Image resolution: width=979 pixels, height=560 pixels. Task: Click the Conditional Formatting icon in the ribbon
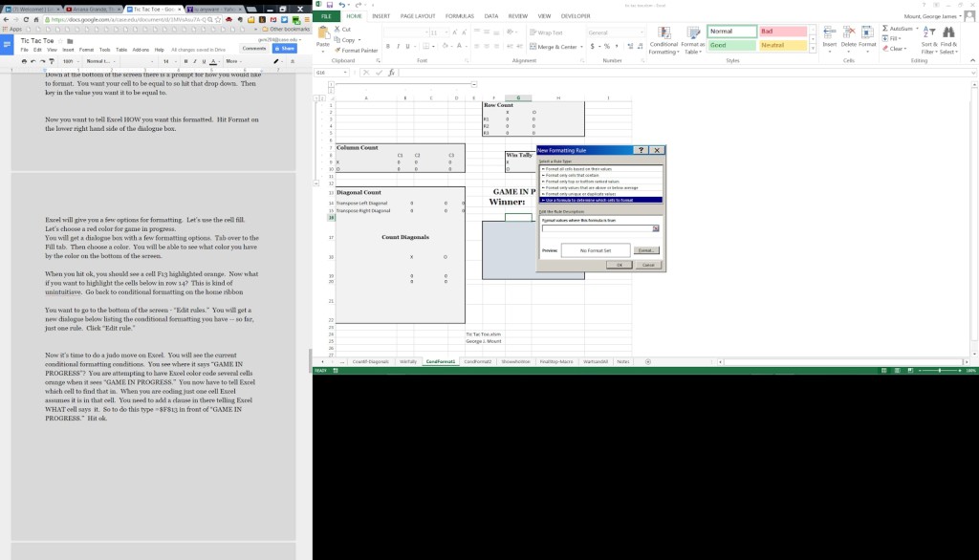point(664,33)
